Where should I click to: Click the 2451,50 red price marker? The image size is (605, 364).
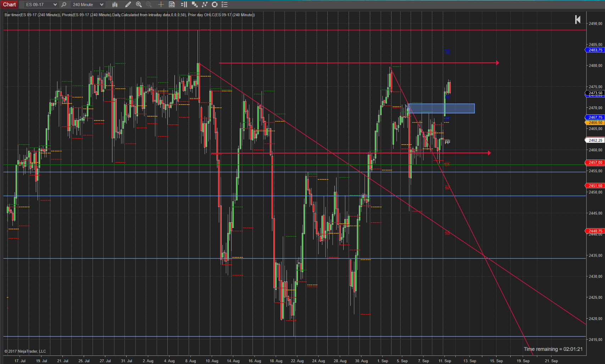tap(594, 186)
